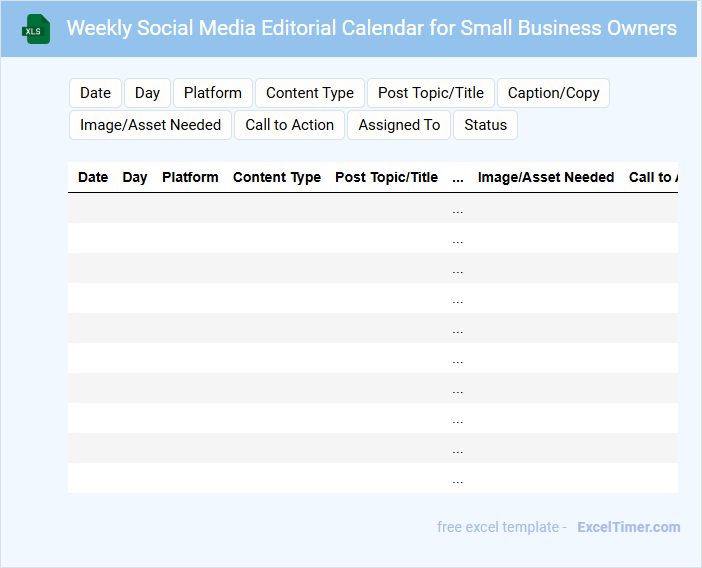Click the Date column header in table
The height and width of the screenshot is (568, 702).
pos(93,177)
